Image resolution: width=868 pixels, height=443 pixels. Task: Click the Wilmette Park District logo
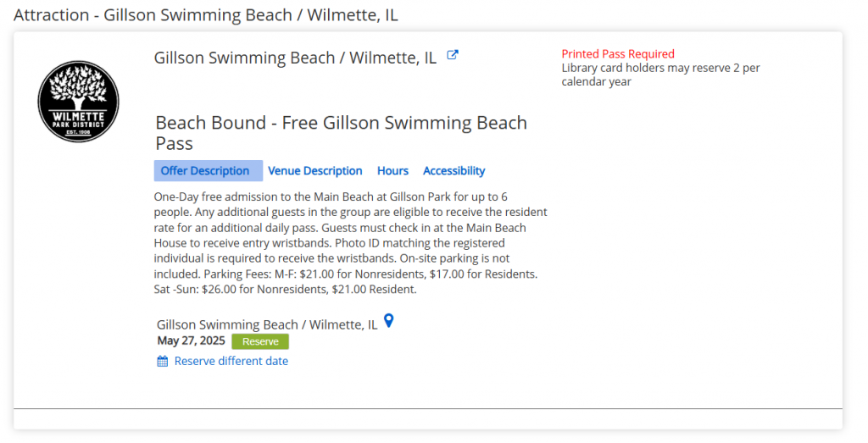79,102
